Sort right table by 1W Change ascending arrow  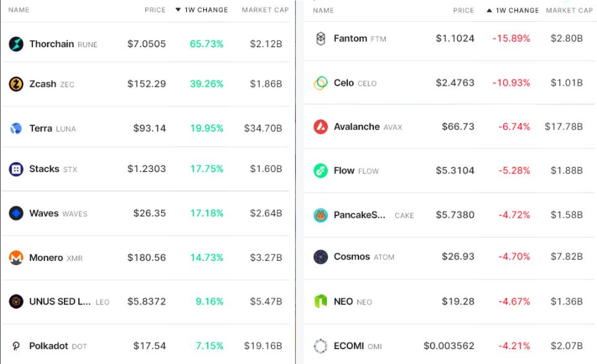click(x=490, y=11)
